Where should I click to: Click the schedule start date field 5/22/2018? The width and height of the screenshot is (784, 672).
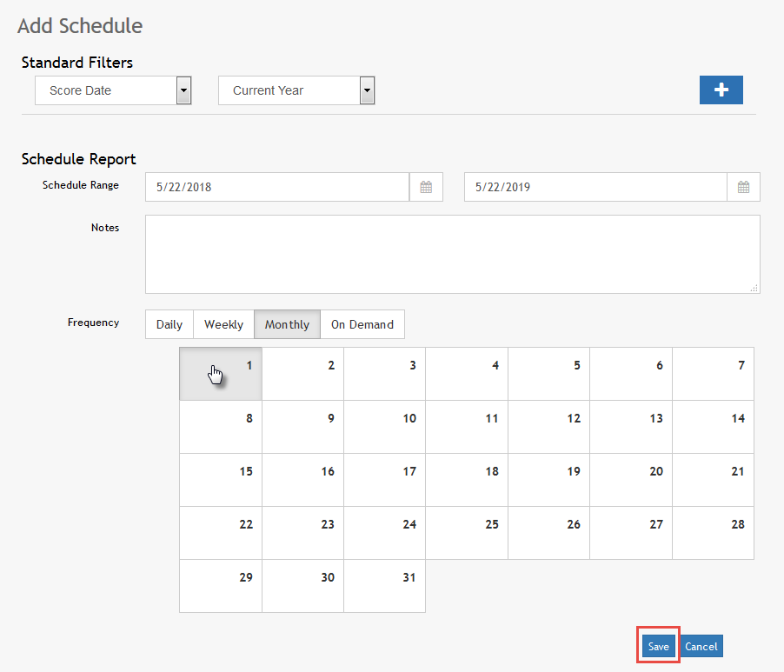[276, 187]
